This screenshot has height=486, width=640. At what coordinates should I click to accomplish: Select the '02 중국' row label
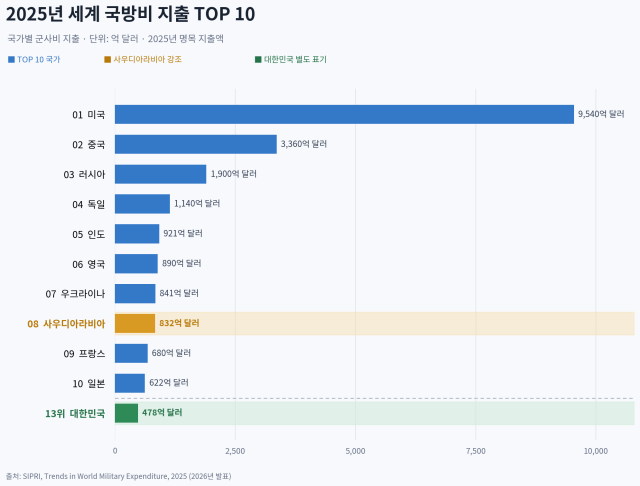pyautogui.click(x=89, y=144)
